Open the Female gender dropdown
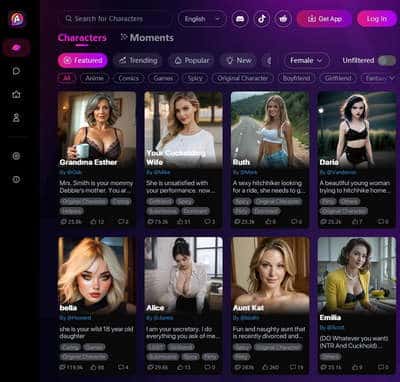 click(x=306, y=60)
